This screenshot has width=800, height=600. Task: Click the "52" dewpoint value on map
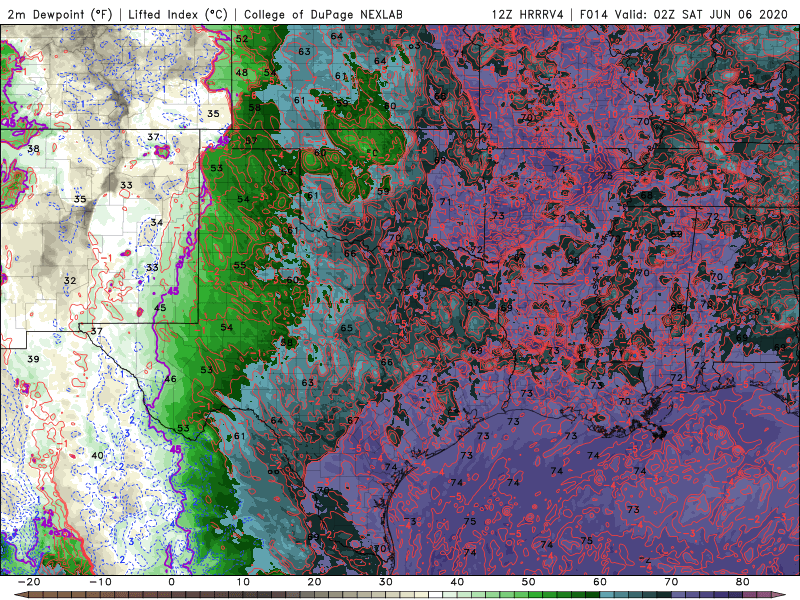point(242,39)
